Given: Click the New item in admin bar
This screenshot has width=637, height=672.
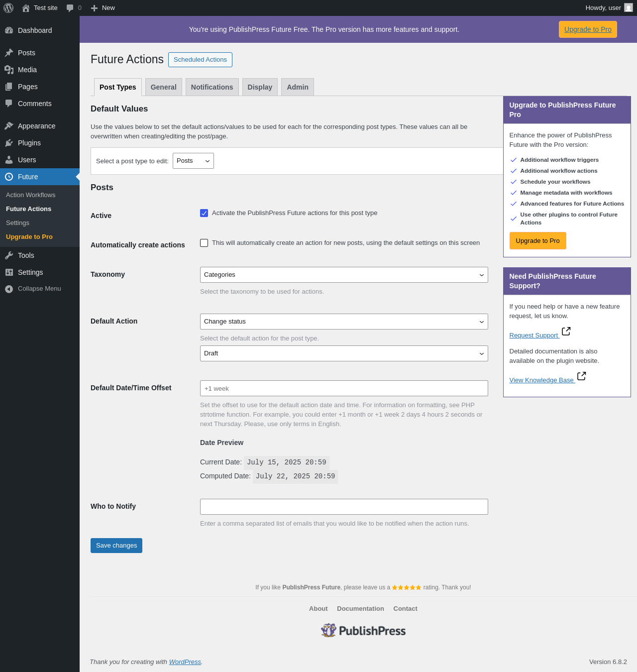Looking at the screenshot, I should click(x=103, y=8).
